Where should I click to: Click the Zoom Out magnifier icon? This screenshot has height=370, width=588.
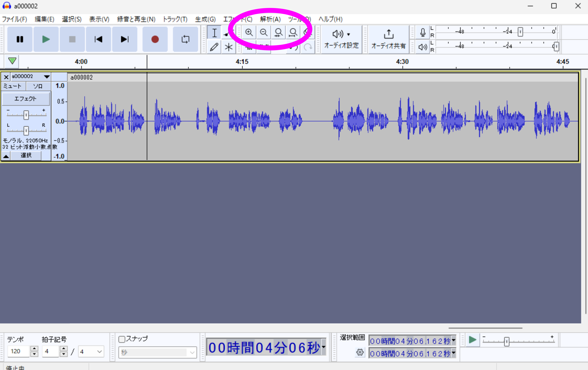(x=263, y=32)
